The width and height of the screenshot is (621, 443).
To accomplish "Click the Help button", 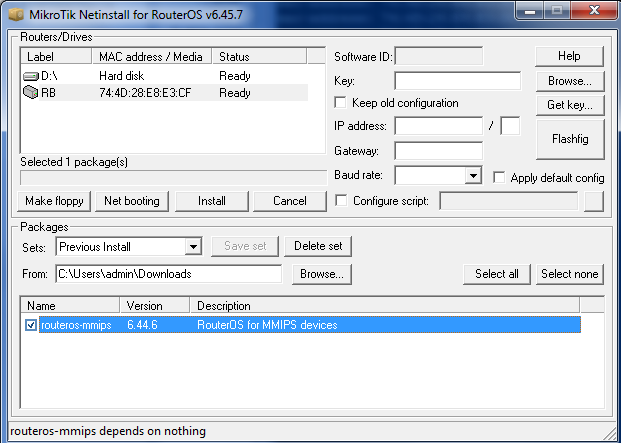I will pyautogui.click(x=569, y=56).
